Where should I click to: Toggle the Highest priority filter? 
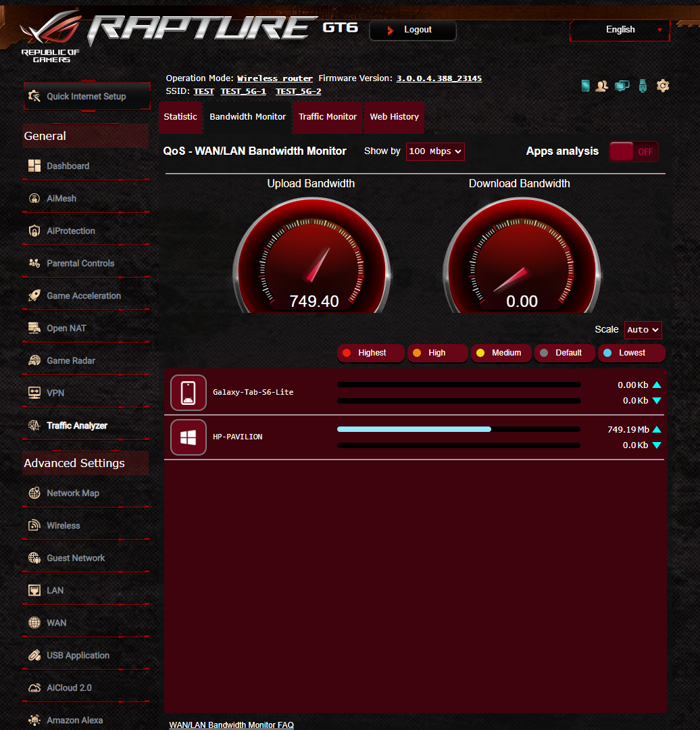(370, 353)
